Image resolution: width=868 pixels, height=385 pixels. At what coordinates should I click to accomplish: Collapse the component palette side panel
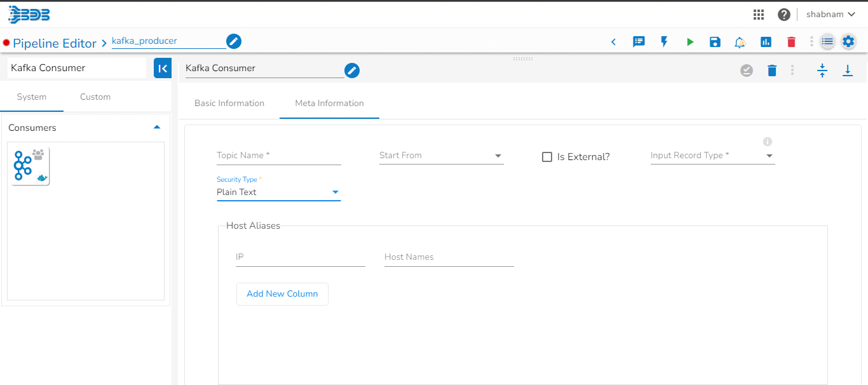pos(163,68)
